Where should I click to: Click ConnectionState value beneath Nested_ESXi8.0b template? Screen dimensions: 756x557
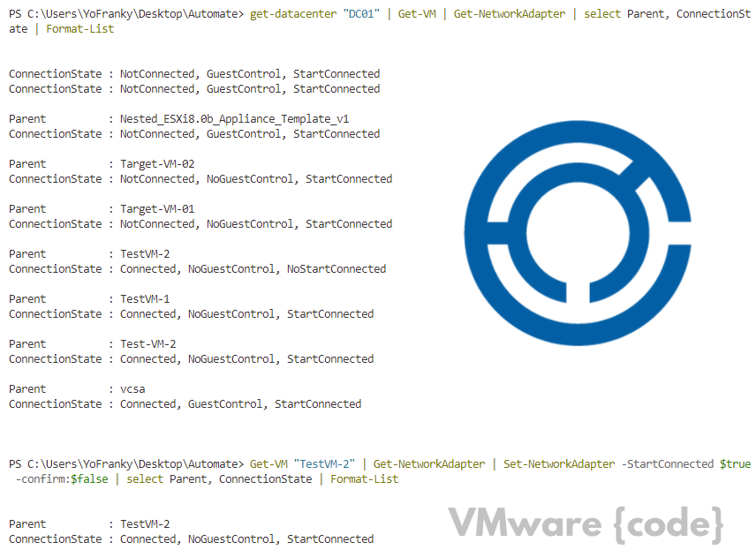[x=250, y=134]
